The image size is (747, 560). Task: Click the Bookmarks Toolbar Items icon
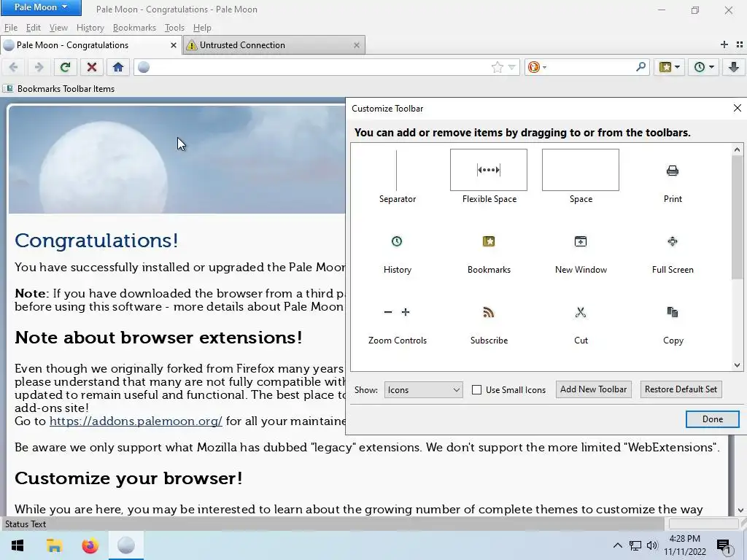pyautogui.click(x=7, y=88)
